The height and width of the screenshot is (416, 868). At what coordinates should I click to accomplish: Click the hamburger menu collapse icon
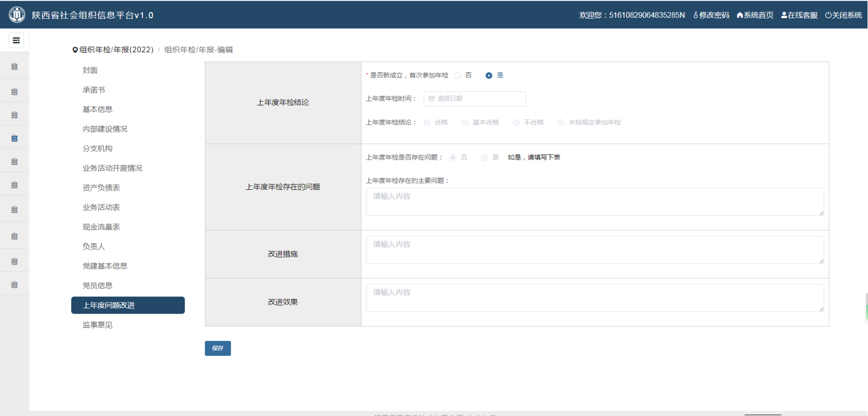pyautogui.click(x=16, y=40)
